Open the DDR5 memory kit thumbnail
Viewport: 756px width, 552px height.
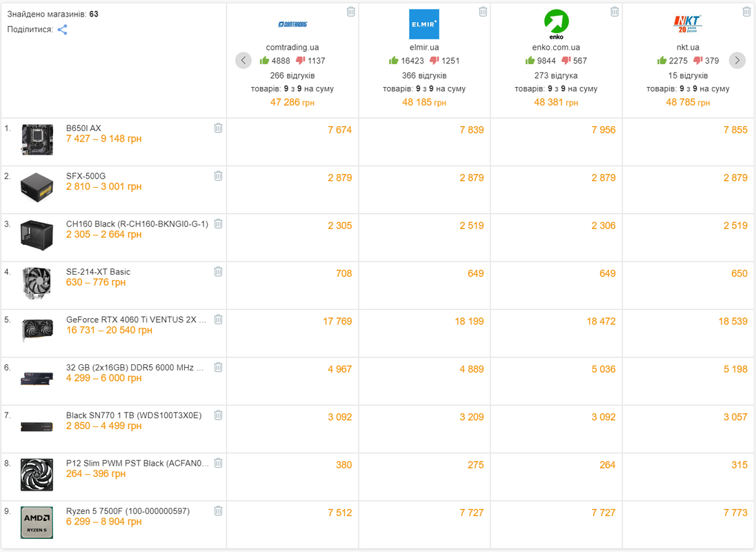(x=37, y=378)
